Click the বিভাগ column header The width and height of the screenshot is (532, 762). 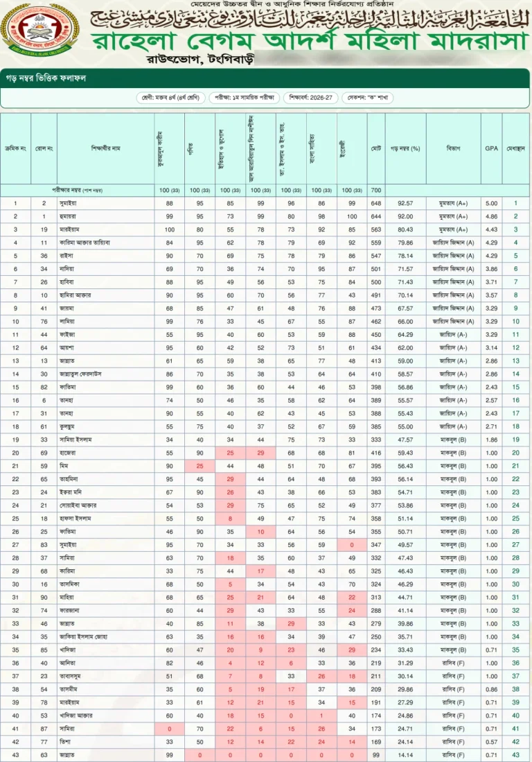click(453, 148)
